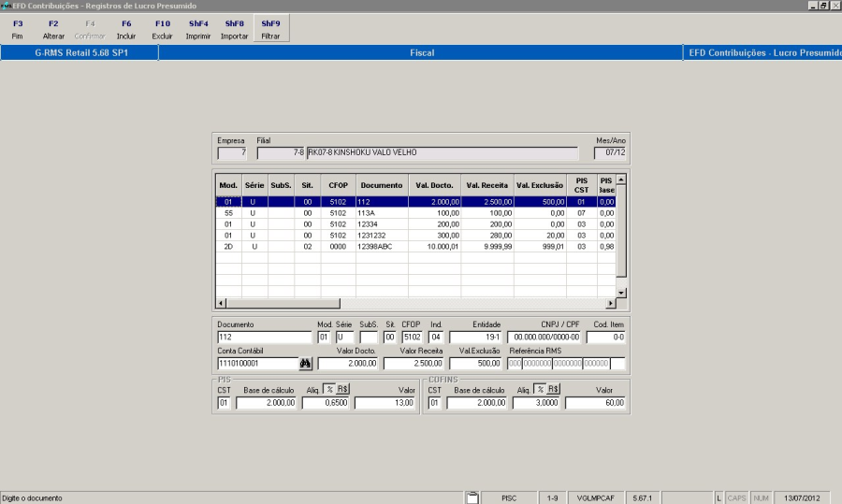Click the F3 Fim toolbar button
The height and width of the screenshot is (504, 842).
pyautogui.click(x=18, y=29)
